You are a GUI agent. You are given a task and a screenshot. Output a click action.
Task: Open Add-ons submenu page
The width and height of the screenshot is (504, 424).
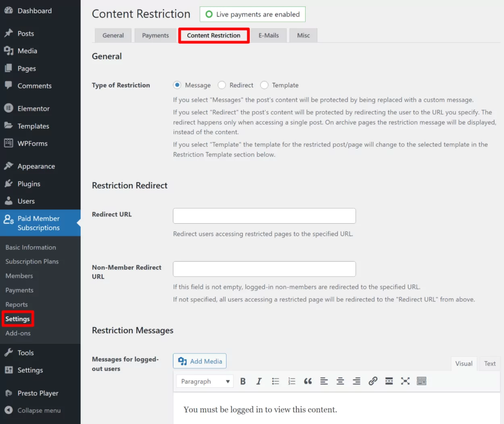[x=18, y=333]
